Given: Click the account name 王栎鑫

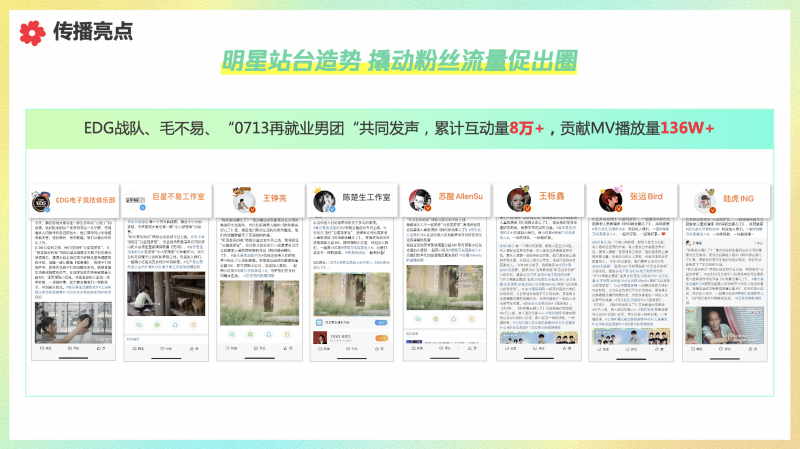Looking at the screenshot, I should coord(552,196).
